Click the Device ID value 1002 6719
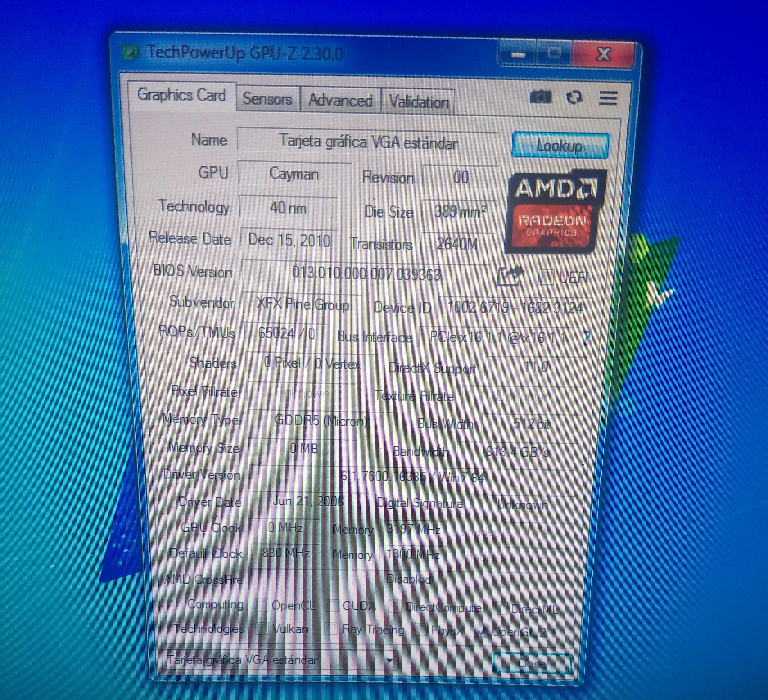The image size is (768, 700). pyautogui.click(x=515, y=308)
